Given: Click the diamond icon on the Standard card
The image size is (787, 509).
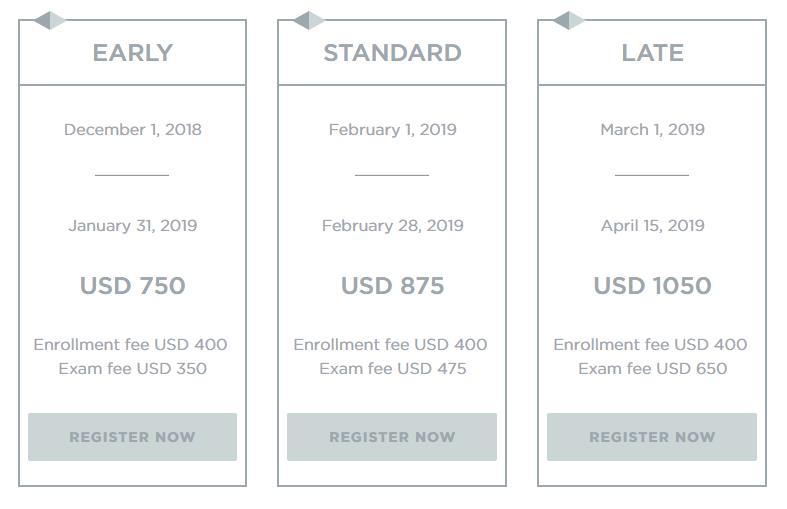Looking at the screenshot, I should point(310,20).
